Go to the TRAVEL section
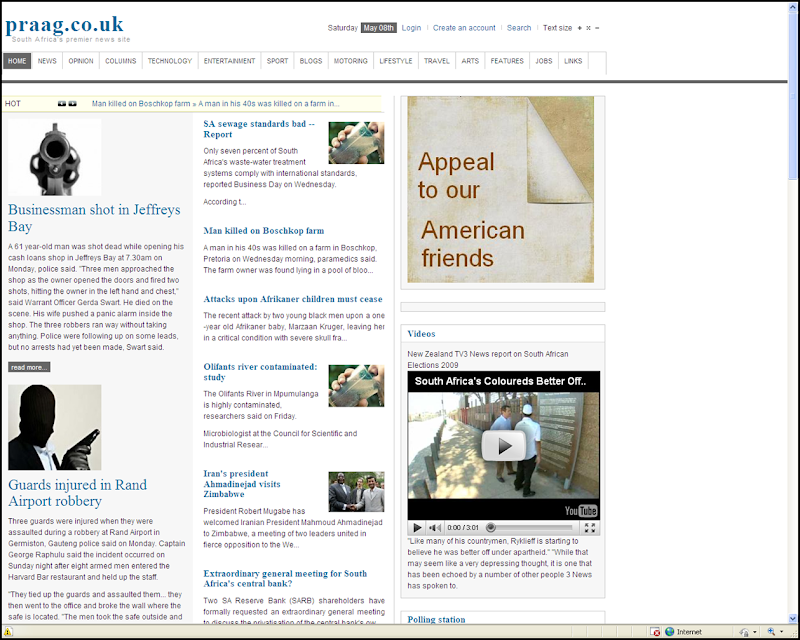This screenshot has width=800, height=640. click(437, 61)
